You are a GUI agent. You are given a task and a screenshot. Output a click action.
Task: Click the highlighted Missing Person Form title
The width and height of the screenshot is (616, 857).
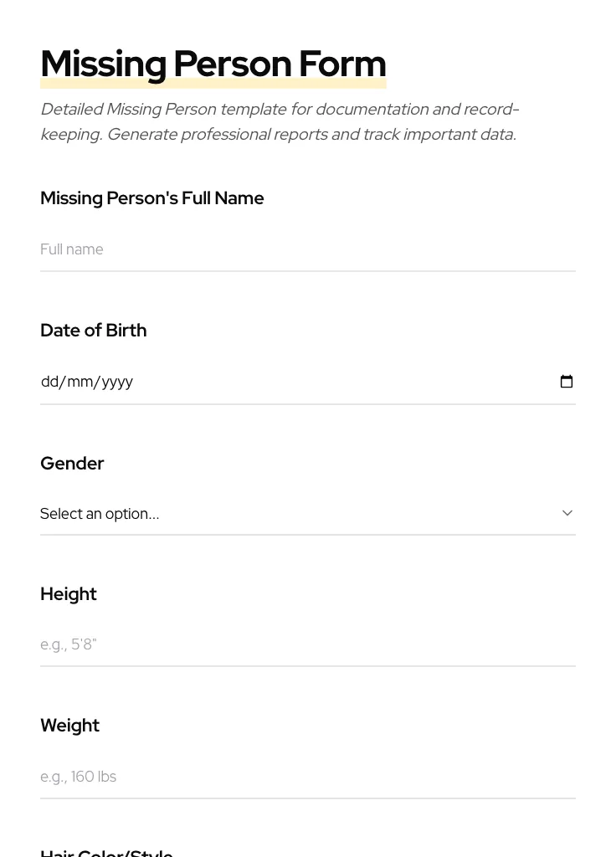[213, 64]
